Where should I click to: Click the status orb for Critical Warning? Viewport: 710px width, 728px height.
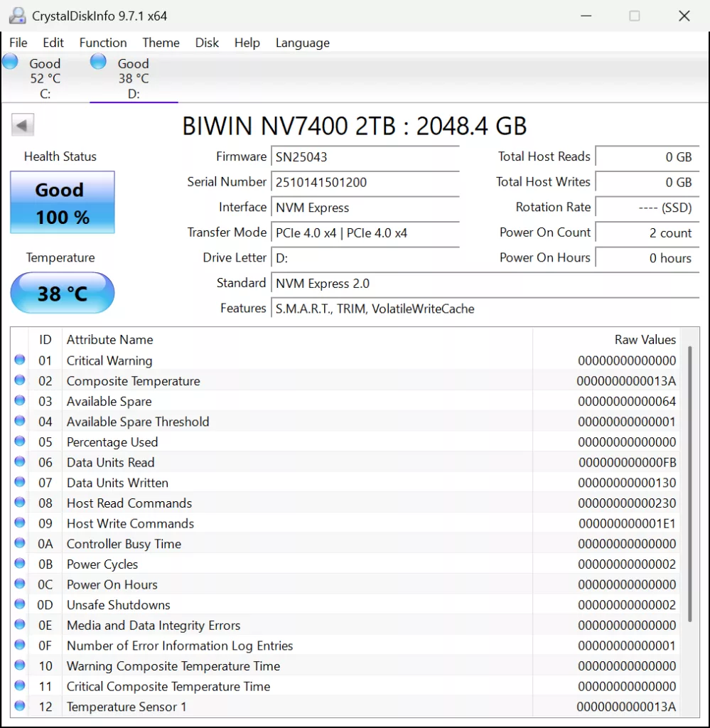[19, 359]
